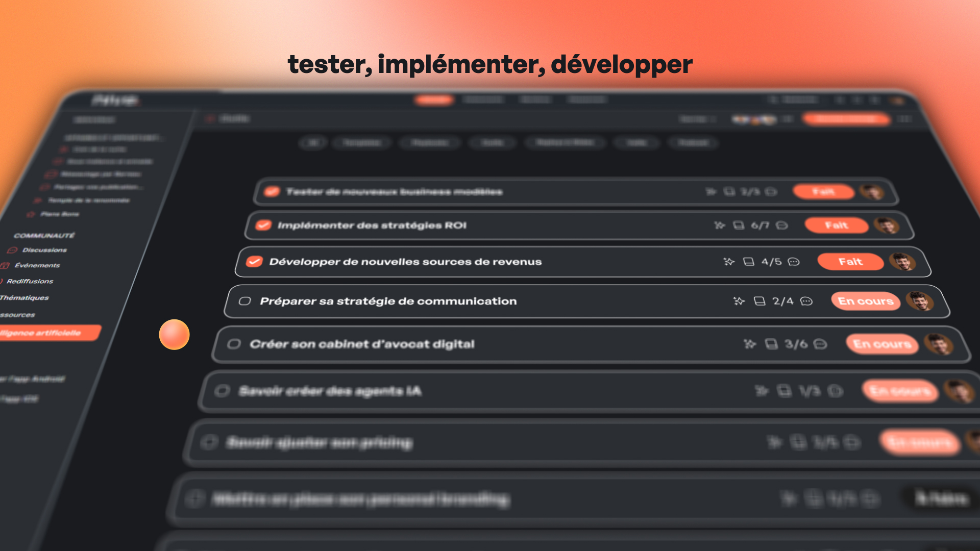Viewport: 980px width, 551px height.
Task: Click the calendar icon beside Événements
Action: tap(5, 265)
